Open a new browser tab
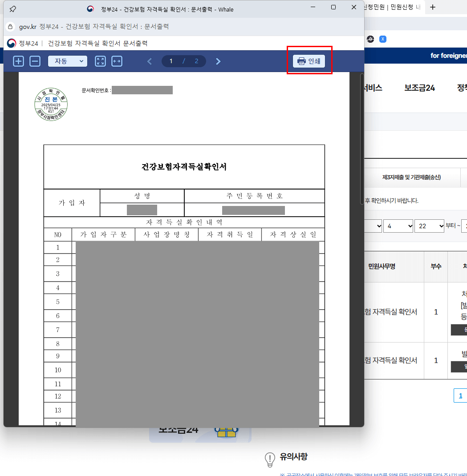Viewport: 467px width, 476px height. [432, 7]
